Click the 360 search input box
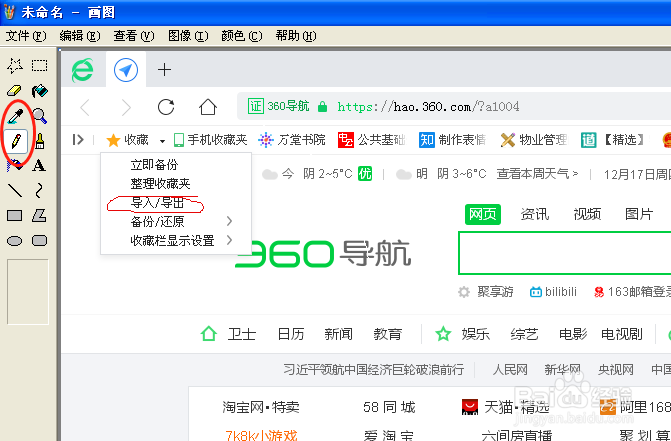Viewport: 671px width, 441px height. point(565,253)
